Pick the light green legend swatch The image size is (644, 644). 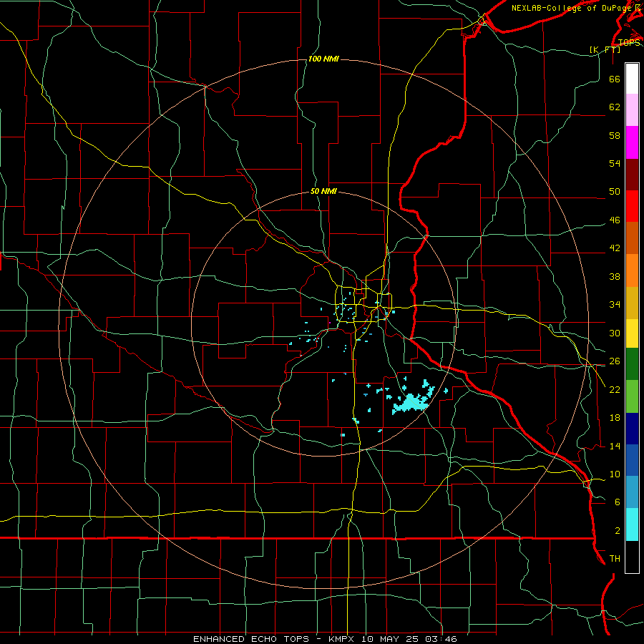click(632, 396)
